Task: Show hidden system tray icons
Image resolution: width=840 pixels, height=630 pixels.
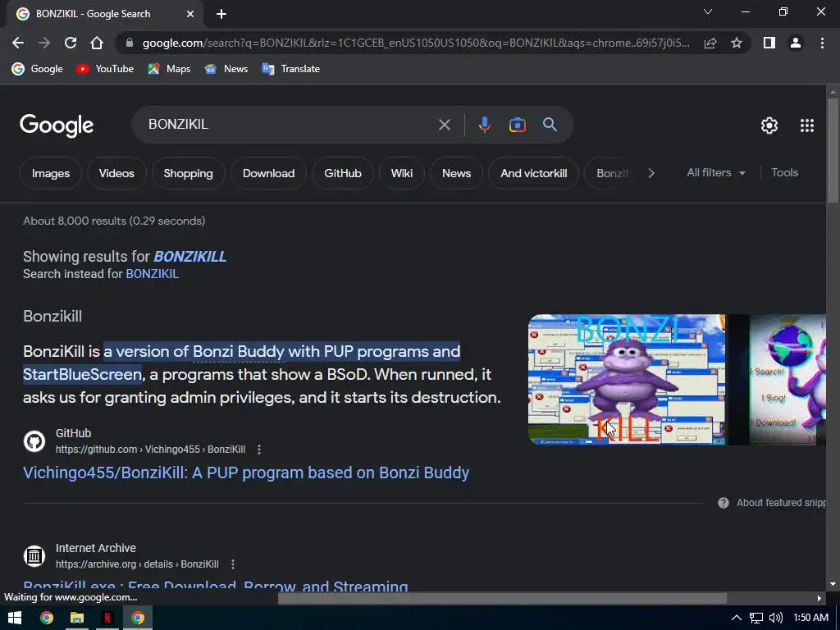Action: pyautogui.click(x=737, y=618)
